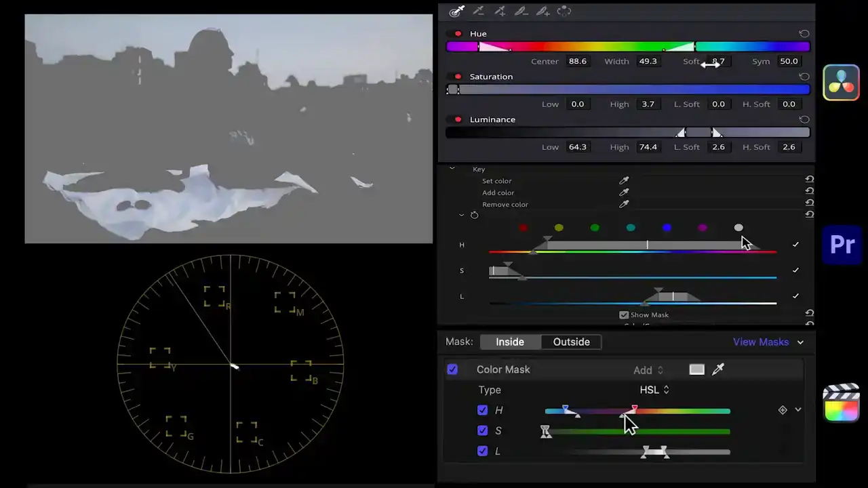The image size is (868, 488).
Task: Click the picker subtract eyedropper icon
Action: pyautogui.click(x=478, y=11)
